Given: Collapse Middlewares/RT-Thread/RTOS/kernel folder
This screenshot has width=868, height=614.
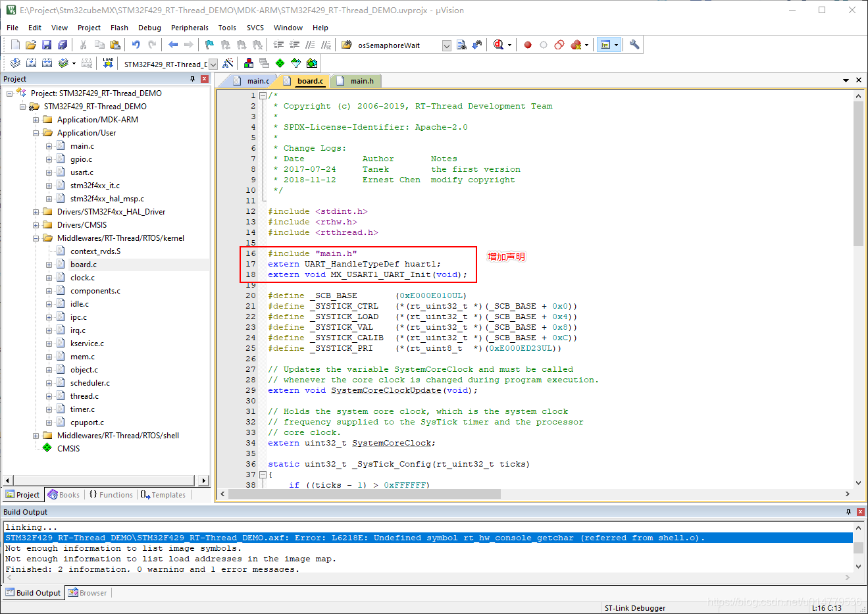Looking at the screenshot, I should (36, 238).
